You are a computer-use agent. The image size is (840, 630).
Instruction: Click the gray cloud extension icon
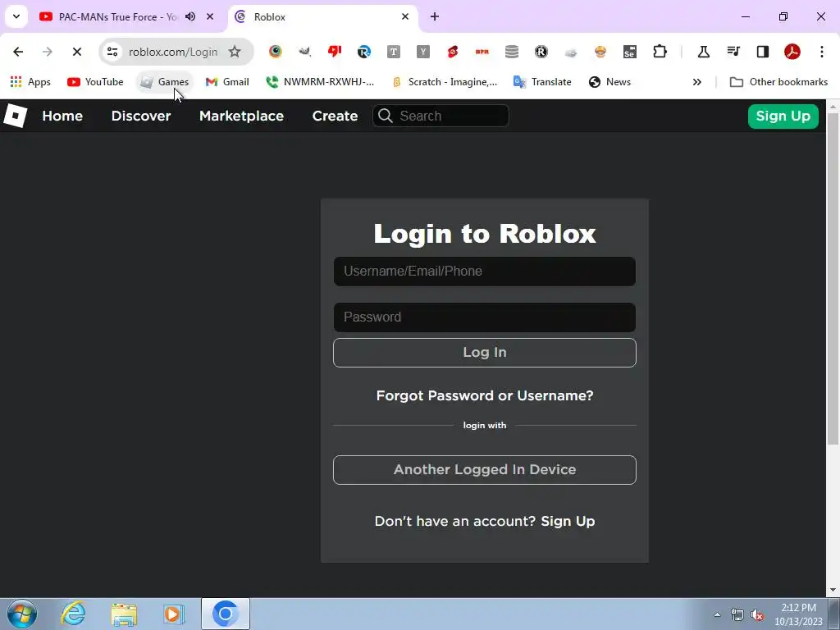click(571, 52)
